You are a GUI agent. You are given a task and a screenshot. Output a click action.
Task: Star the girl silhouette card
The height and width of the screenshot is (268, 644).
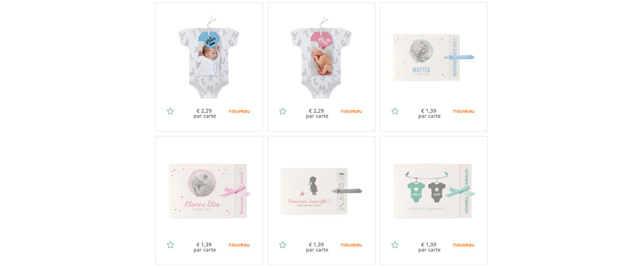coord(283,244)
